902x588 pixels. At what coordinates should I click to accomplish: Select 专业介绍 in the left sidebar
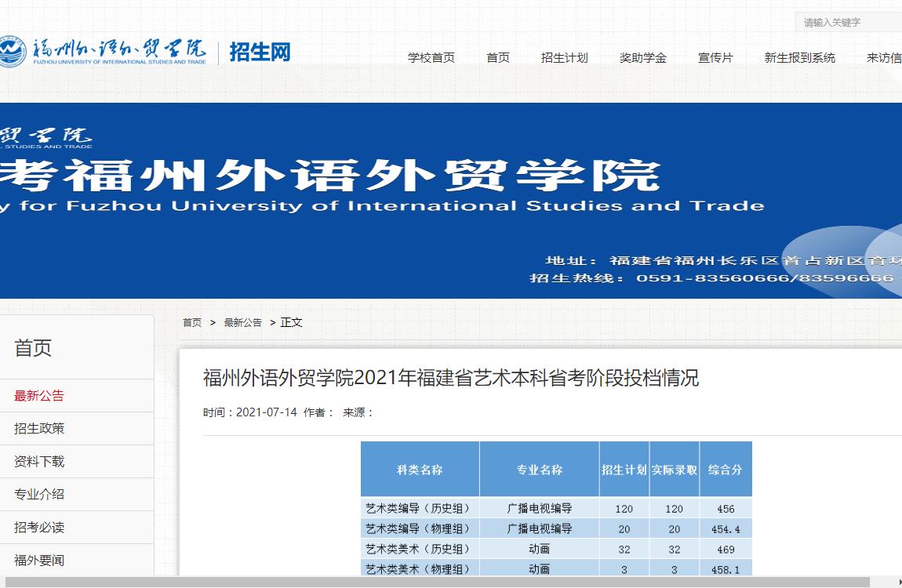pyautogui.click(x=39, y=494)
